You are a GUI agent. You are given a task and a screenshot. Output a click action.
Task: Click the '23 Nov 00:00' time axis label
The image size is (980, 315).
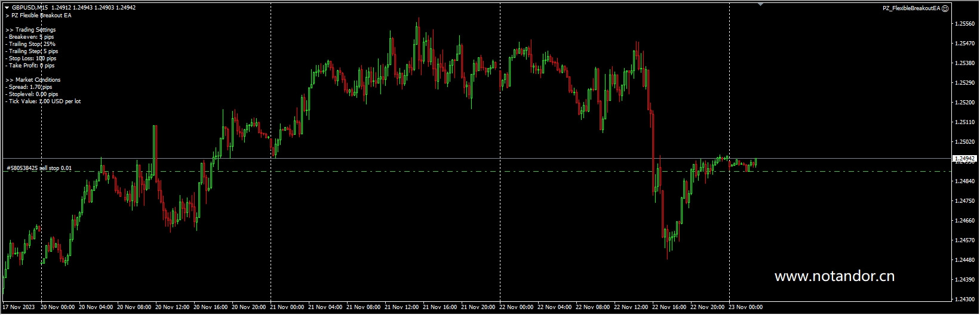pyautogui.click(x=746, y=308)
